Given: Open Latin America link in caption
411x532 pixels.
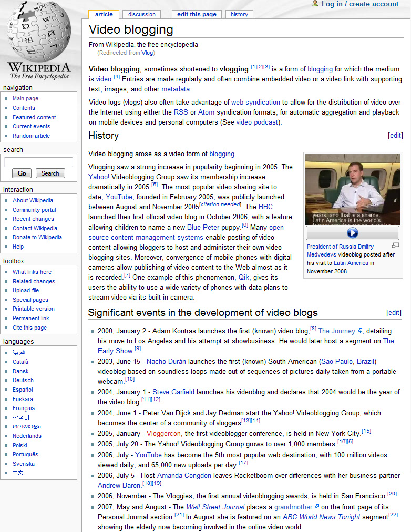Looking at the screenshot, I should click(351, 263).
